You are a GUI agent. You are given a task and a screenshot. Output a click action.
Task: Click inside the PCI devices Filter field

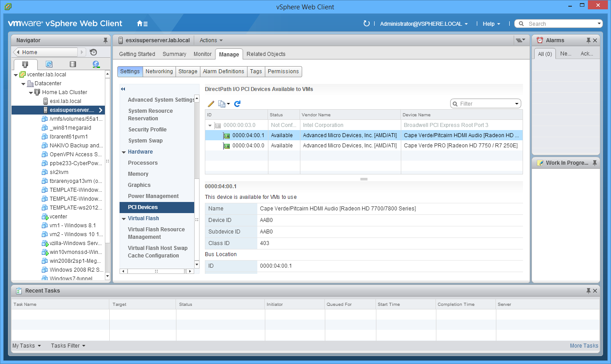(x=486, y=104)
